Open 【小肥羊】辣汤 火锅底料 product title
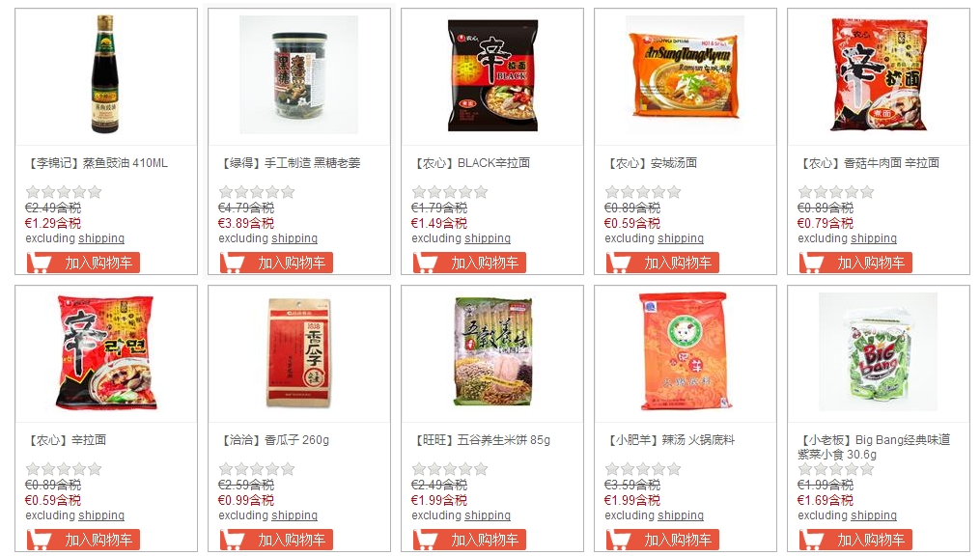 click(x=670, y=440)
